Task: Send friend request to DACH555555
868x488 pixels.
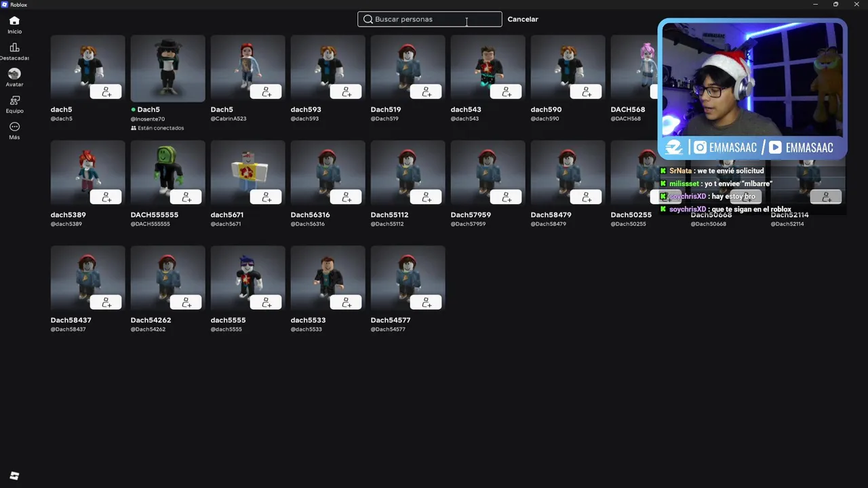Action: tap(186, 197)
